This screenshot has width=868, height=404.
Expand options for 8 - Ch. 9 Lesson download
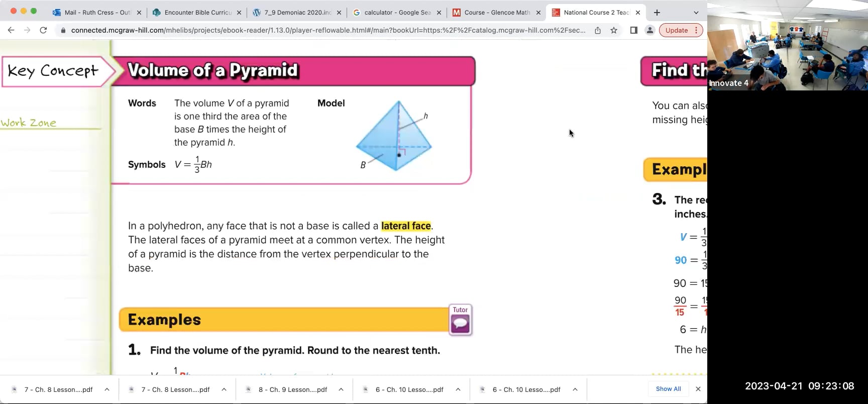(341, 389)
